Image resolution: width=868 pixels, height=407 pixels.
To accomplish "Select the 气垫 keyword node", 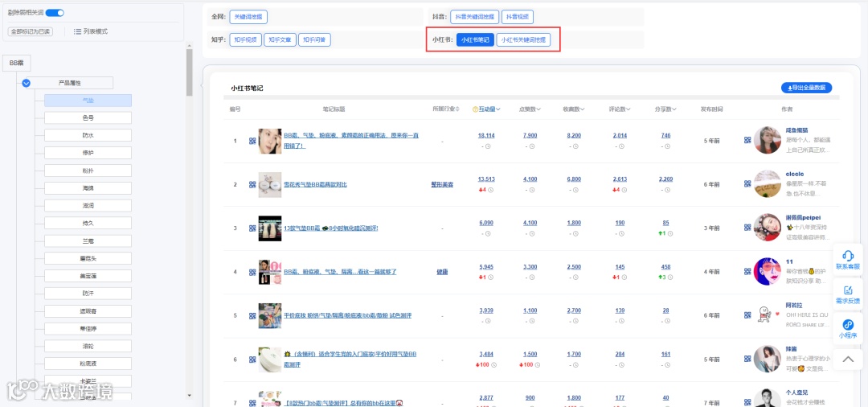I will pyautogui.click(x=88, y=101).
